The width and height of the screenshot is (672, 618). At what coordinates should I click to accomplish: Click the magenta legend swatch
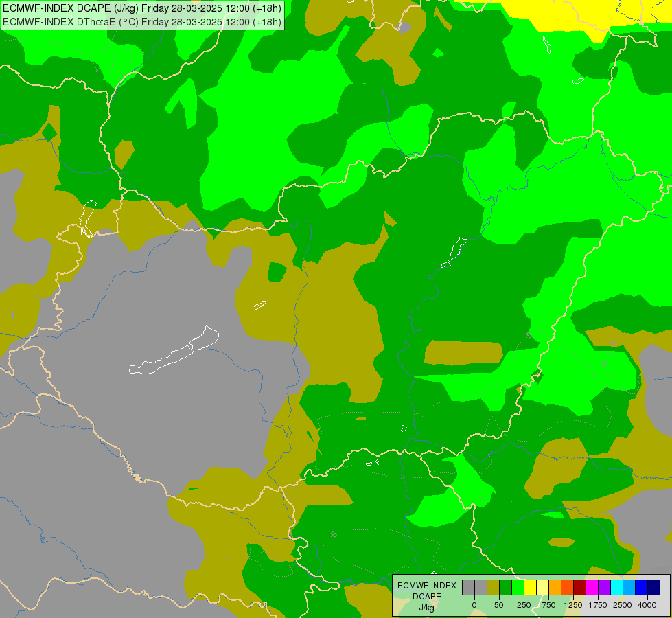592,587
